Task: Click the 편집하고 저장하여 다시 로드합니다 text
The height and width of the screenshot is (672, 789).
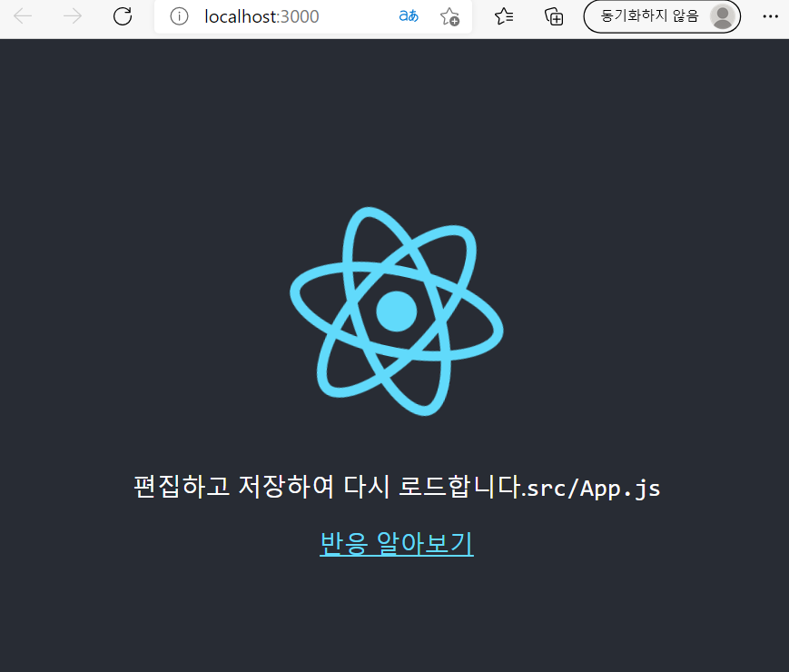Action: coord(330,487)
